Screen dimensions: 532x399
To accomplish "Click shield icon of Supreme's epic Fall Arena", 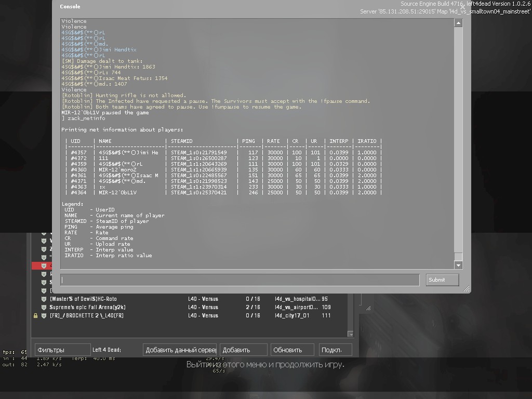I will coord(44,307).
